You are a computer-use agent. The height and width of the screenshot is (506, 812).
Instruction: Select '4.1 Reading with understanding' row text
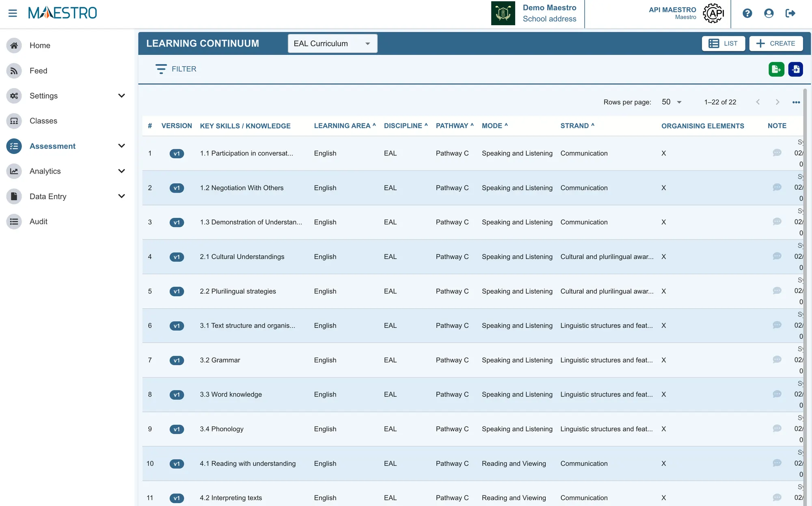[x=248, y=463]
